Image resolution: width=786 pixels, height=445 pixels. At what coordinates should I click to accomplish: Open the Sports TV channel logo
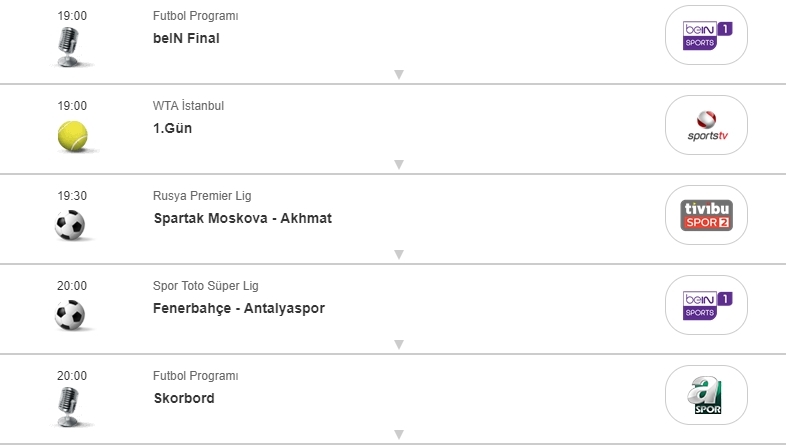click(706, 125)
